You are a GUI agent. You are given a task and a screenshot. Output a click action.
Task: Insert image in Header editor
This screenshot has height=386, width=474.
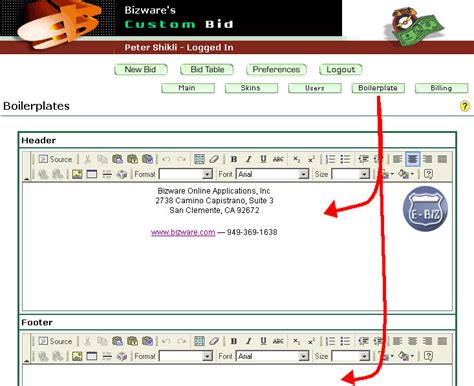point(77,174)
